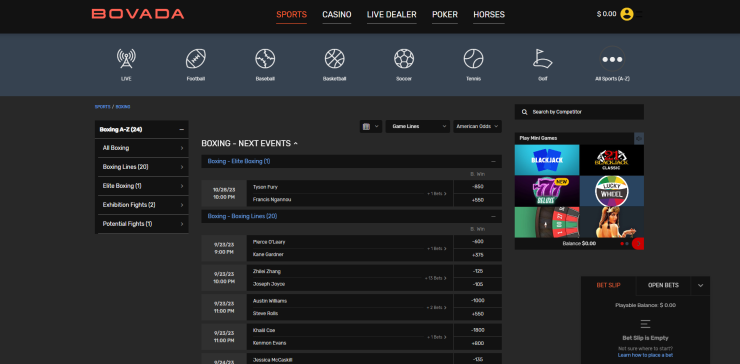Collapse Boxing - Next Events heading
Screen dimensions: 740x364
pos(250,144)
